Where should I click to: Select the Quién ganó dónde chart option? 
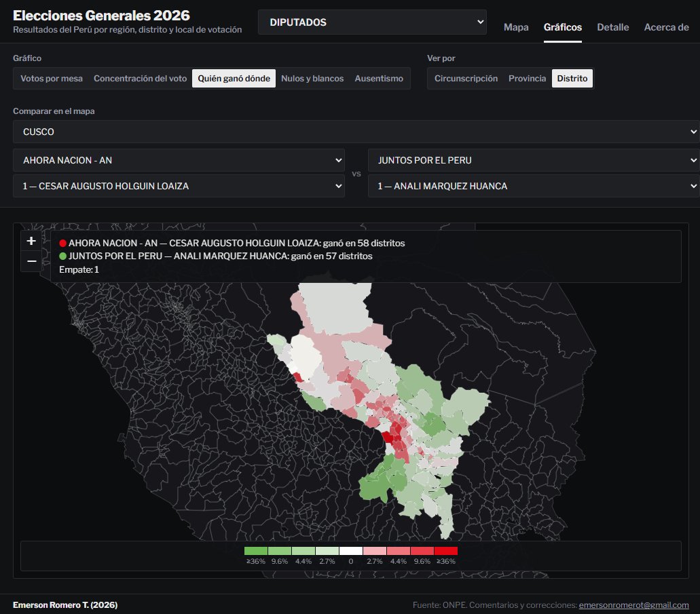click(x=234, y=79)
